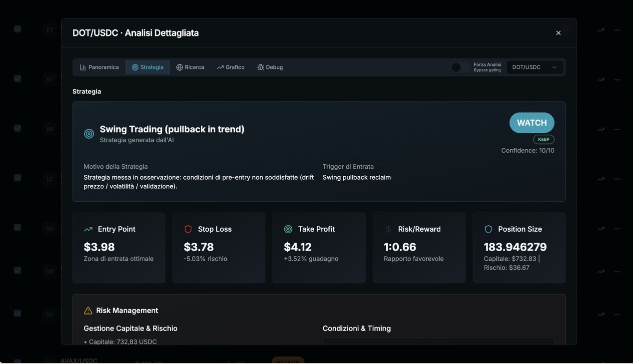This screenshot has height=364, width=633.
Task: Click the red Stop Loss shield icon
Action: click(x=188, y=229)
